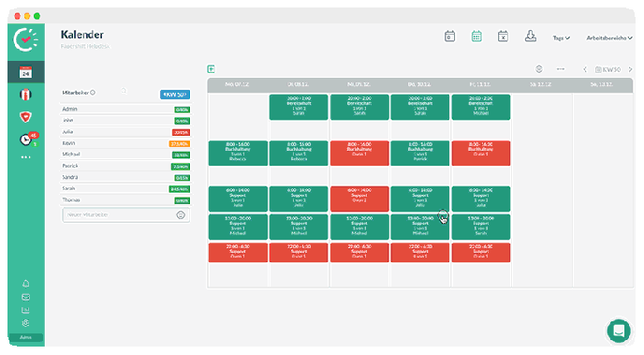Select employee Kevin in the list
This screenshot has width=644, height=355.
pos(125,143)
